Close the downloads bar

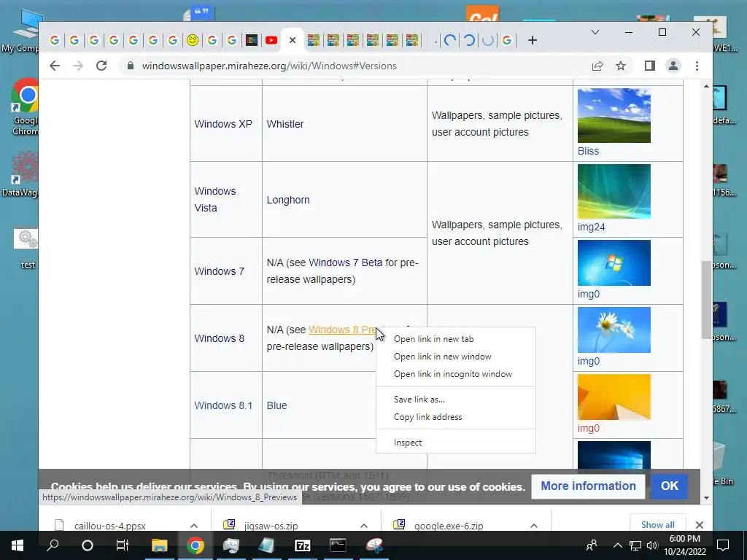tap(700, 525)
